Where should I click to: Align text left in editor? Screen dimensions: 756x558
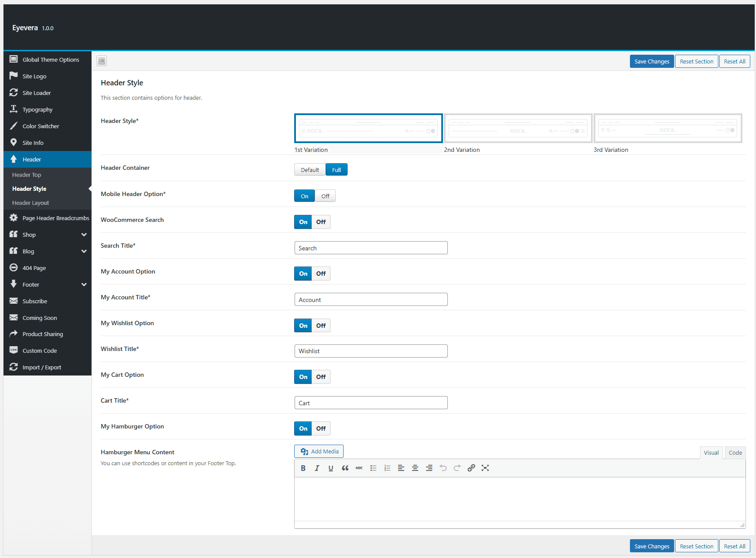click(x=401, y=468)
